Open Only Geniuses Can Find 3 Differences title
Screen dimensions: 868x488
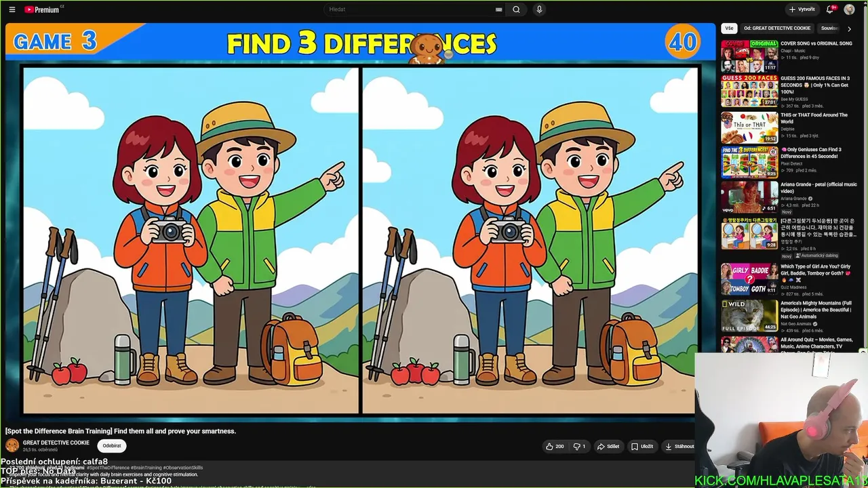[811, 152]
